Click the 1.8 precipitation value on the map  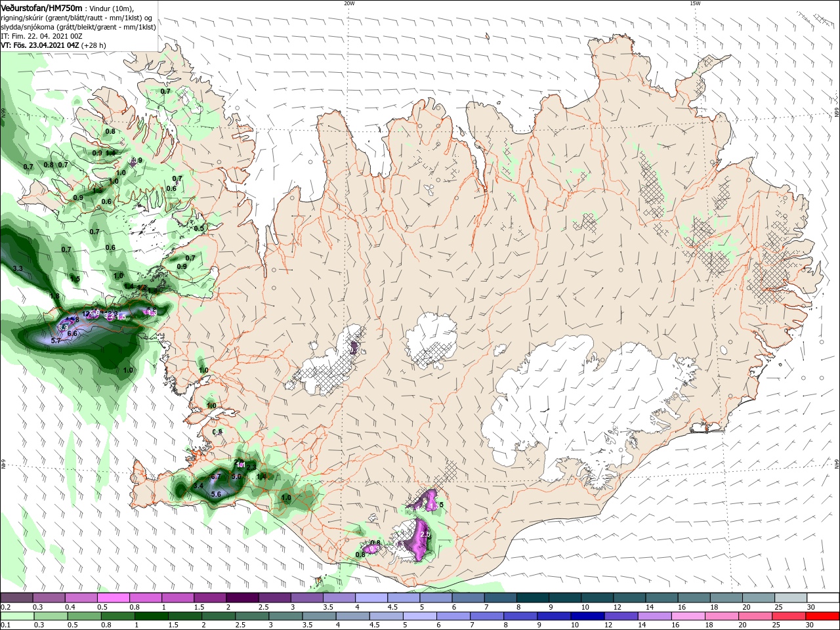pyautogui.click(x=55, y=297)
